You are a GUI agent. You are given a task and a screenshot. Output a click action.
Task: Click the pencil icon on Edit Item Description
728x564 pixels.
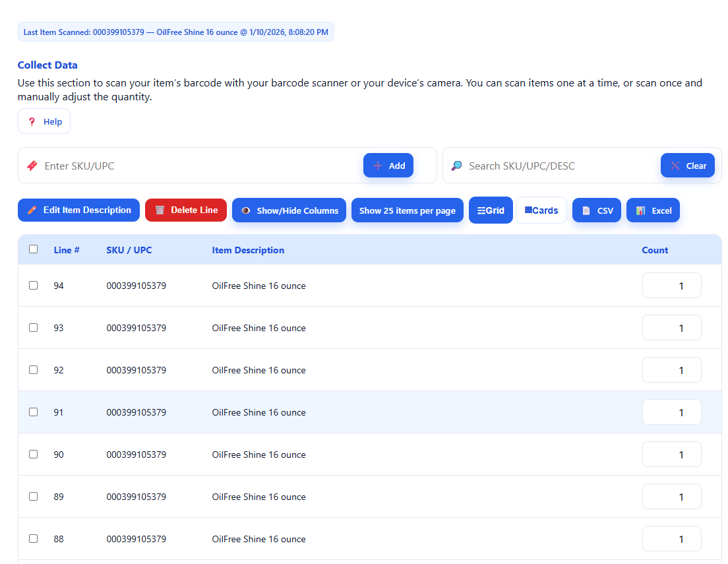click(31, 210)
